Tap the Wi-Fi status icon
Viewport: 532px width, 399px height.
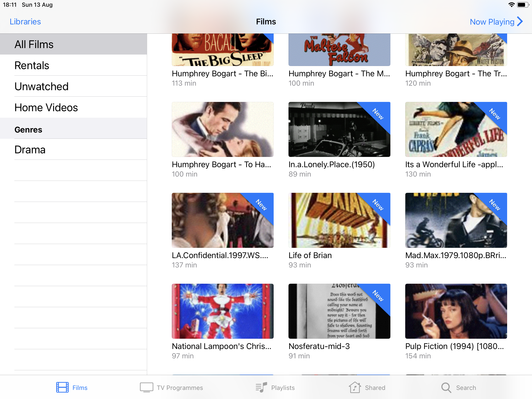click(x=511, y=5)
